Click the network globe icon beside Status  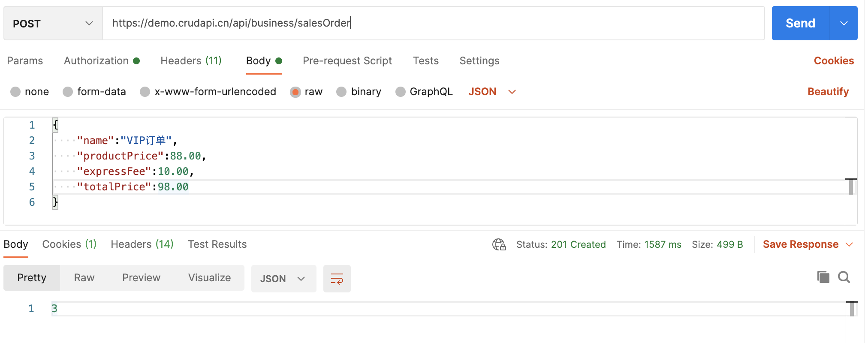(x=499, y=244)
